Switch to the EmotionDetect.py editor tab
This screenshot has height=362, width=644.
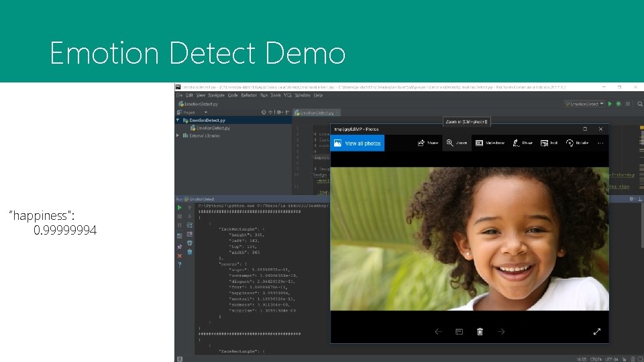click(317, 113)
